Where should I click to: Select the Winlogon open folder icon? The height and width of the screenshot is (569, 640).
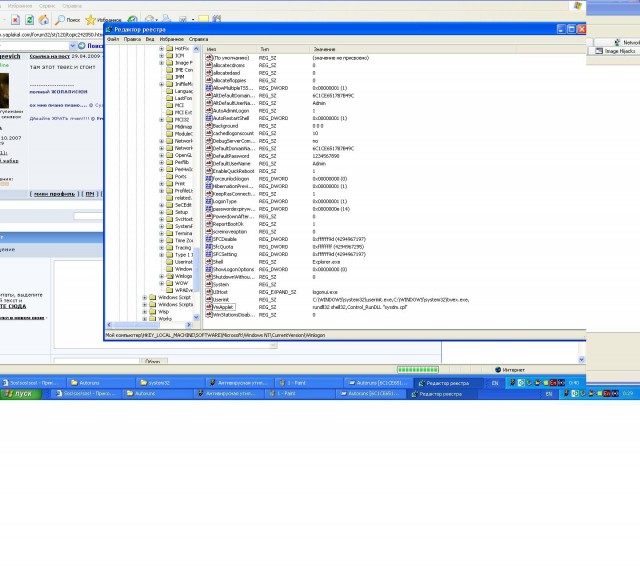coord(170,276)
